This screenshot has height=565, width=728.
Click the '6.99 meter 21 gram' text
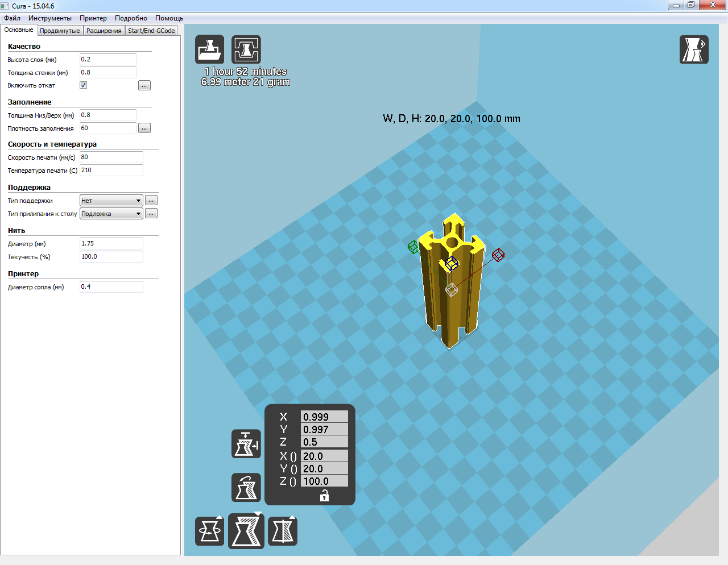[246, 82]
